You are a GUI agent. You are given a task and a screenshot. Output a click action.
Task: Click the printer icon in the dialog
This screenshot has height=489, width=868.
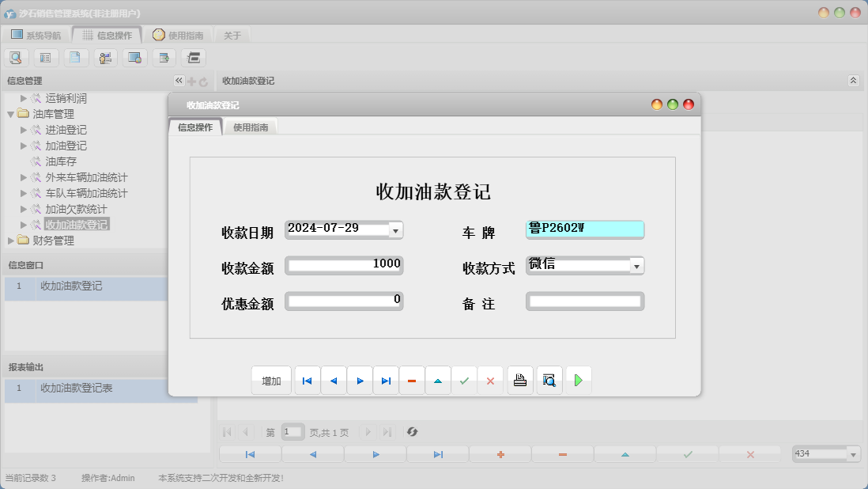click(519, 380)
